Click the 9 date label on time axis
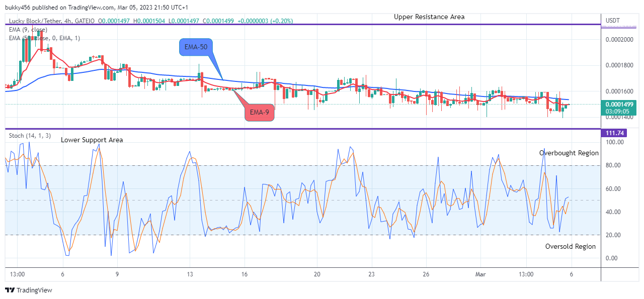The image size is (644, 299). 117,274
